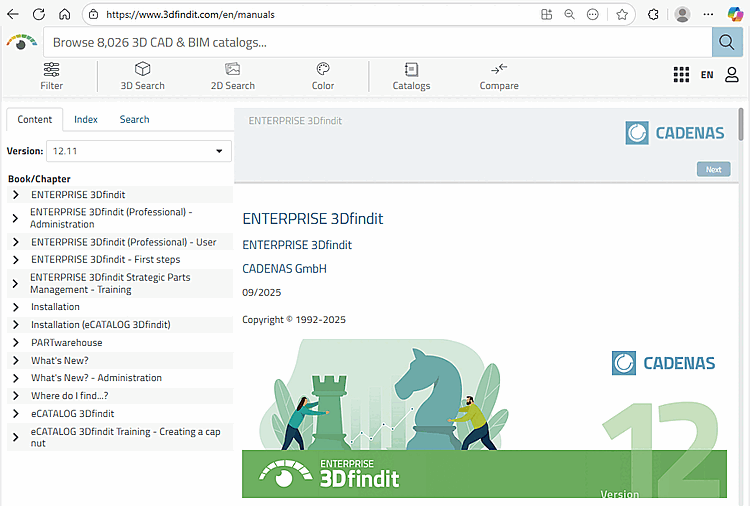
Task: Expand the eCATALOG 3Dfindit chapter
Action: click(16, 414)
